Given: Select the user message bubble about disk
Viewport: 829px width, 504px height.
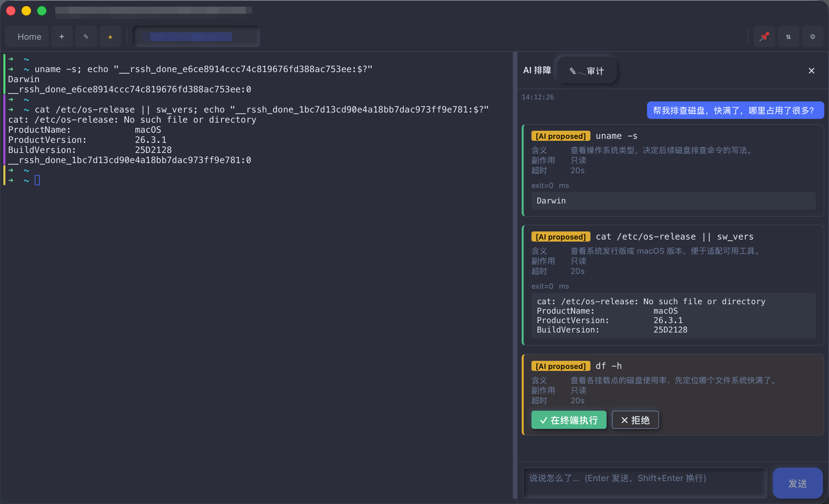Looking at the screenshot, I should click(735, 111).
